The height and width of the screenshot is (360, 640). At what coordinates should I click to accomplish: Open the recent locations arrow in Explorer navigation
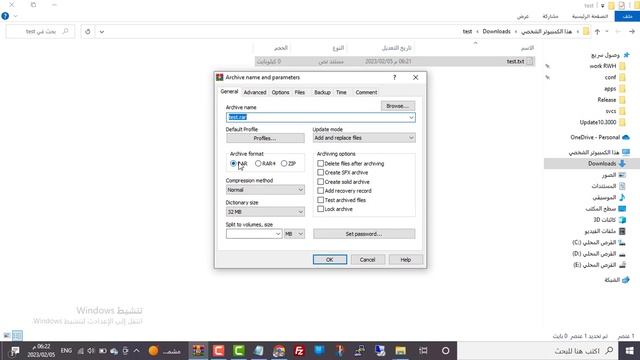click(607, 31)
